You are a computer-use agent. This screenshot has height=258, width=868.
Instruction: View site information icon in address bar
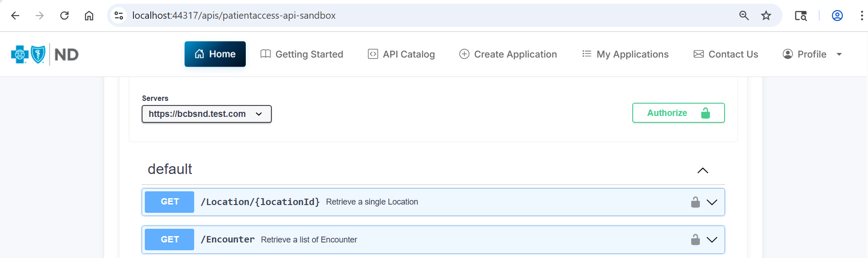[x=119, y=16]
